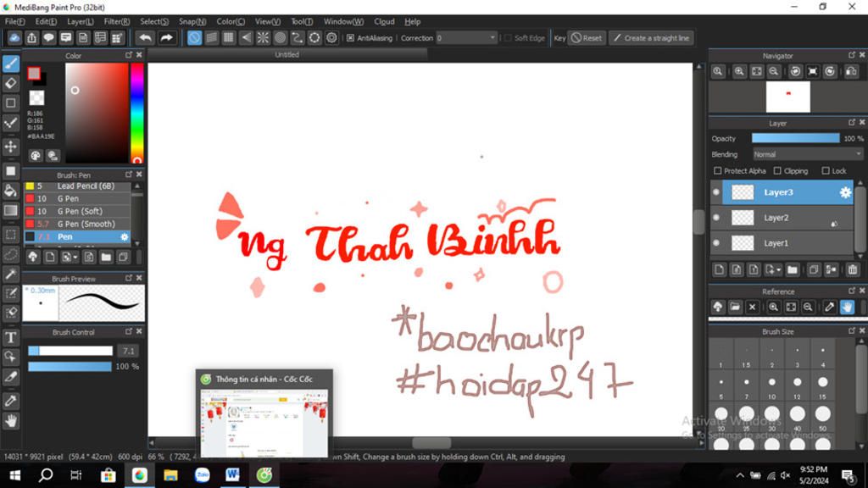
Task: Open Zalo from taskbar
Action: (x=202, y=475)
